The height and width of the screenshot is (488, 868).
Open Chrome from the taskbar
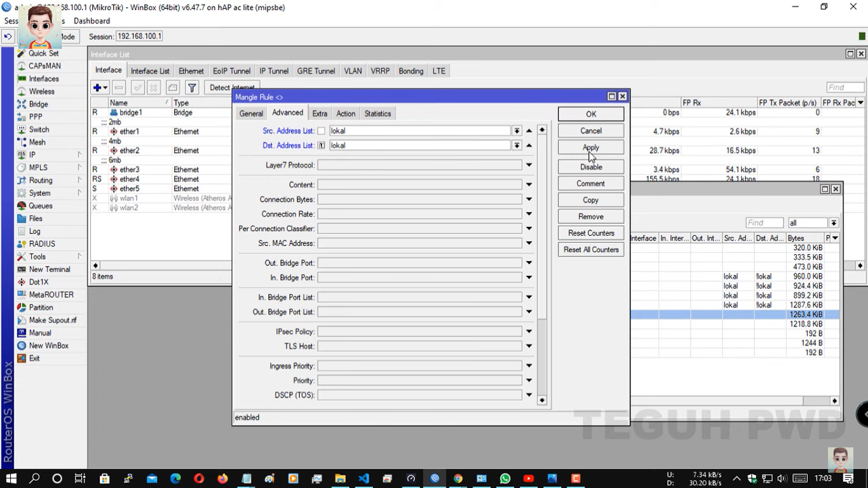(x=458, y=478)
